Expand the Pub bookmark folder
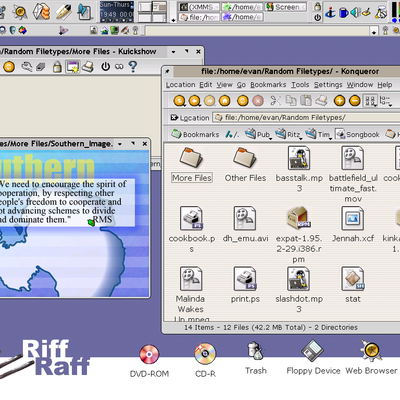Screen dimensions: 400x400 point(258,134)
